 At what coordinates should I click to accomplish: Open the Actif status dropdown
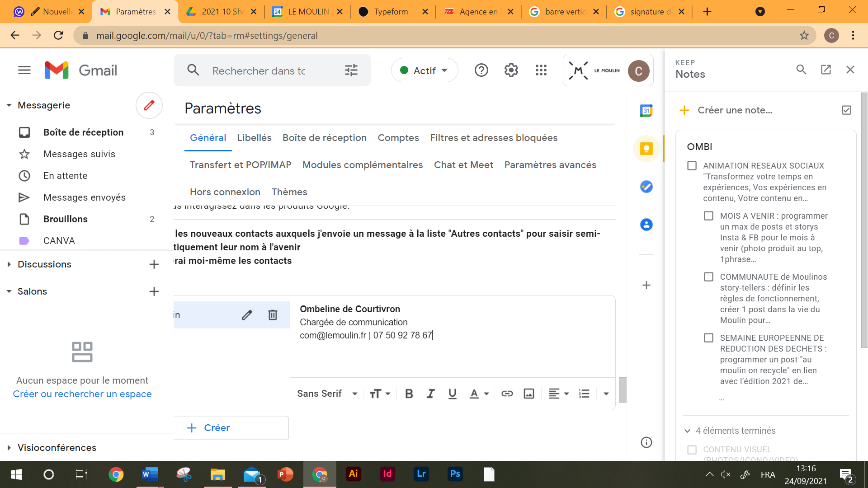pyautogui.click(x=425, y=70)
